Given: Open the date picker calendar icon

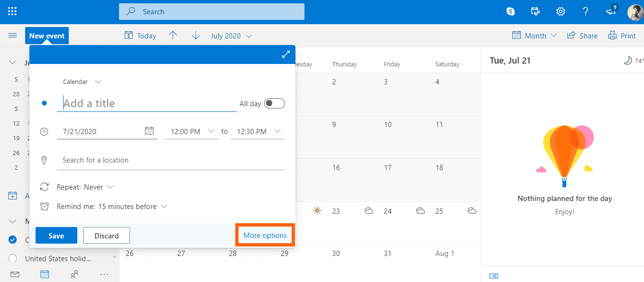Looking at the screenshot, I should (x=149, y=131).
